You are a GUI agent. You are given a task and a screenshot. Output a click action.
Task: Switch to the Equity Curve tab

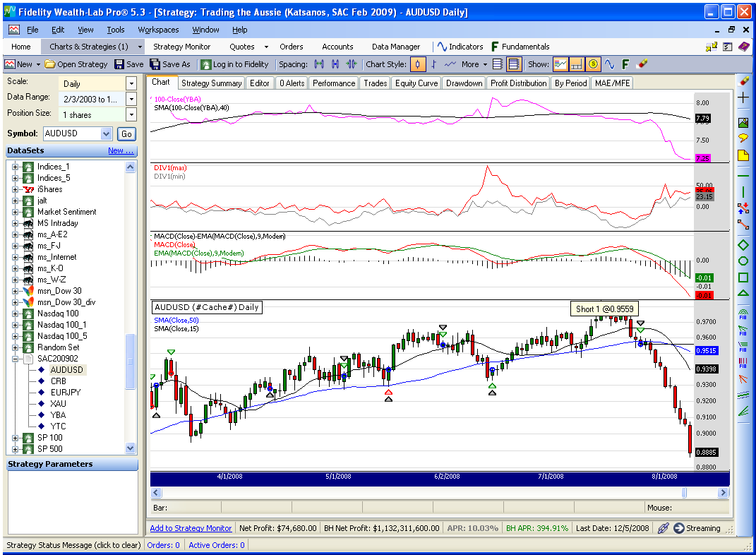416,83
